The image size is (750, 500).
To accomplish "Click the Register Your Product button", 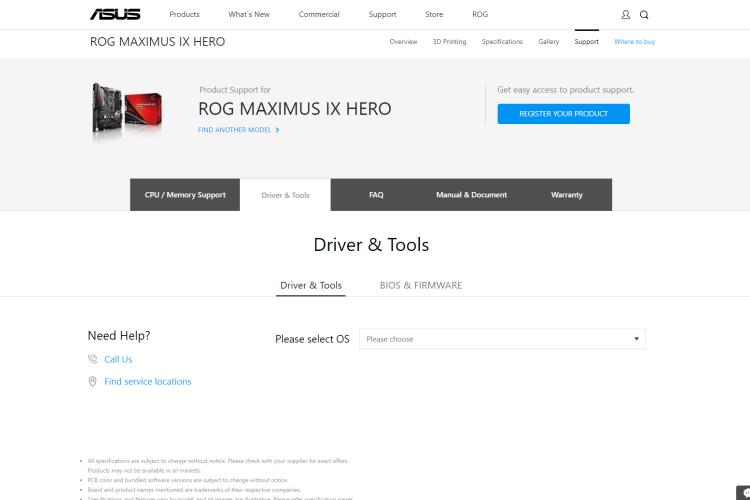I will pos(563,114).
